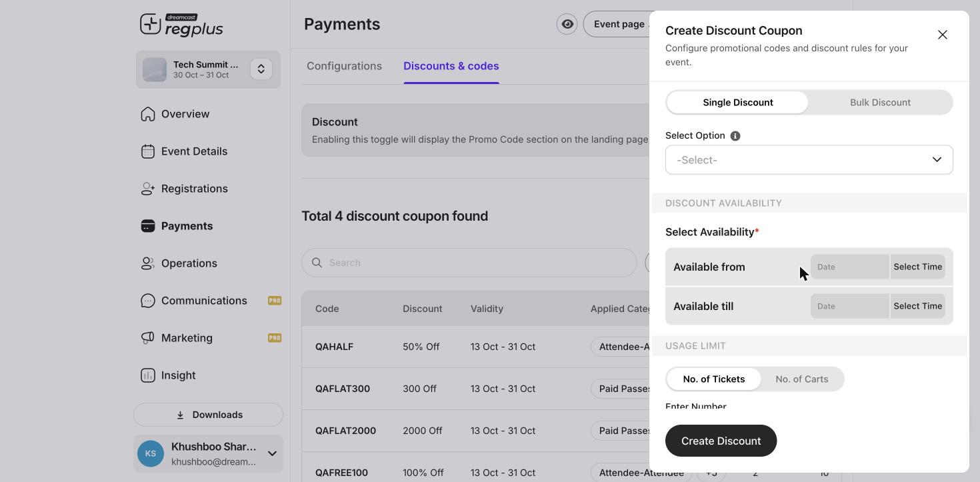Click the PRO badge next to Communications
The width and height of the screenshot is (980, 482).
[275, 301]
